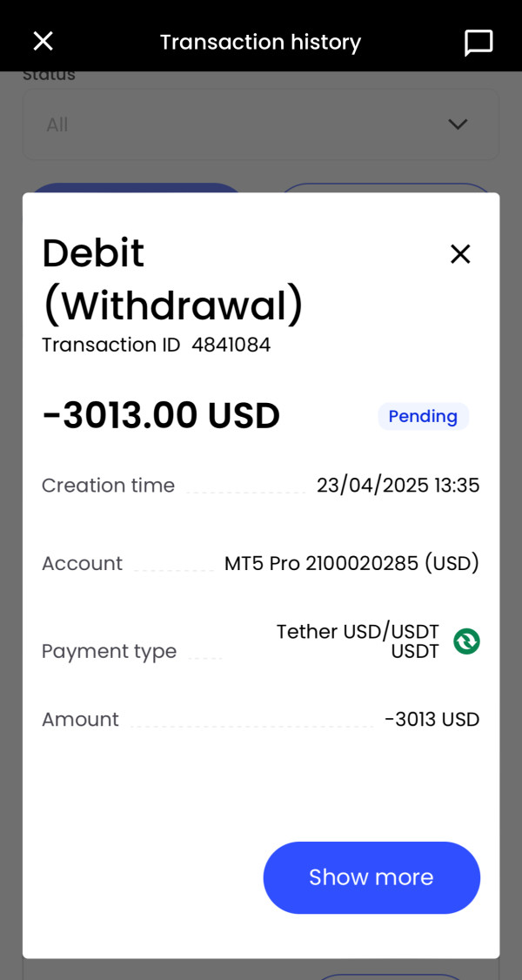Select the MT5 Pro 2100020285 account value
Image resolution: width=522 pixels, height=980 pixels.
(351, 563)
